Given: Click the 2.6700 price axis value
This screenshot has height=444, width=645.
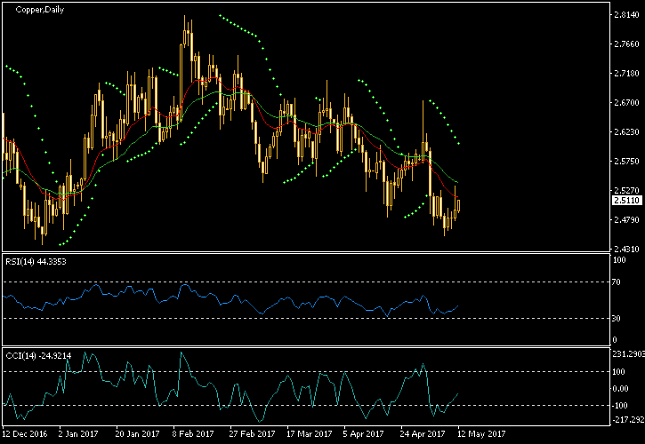Looking at the screenshot, I should [626, 102].
